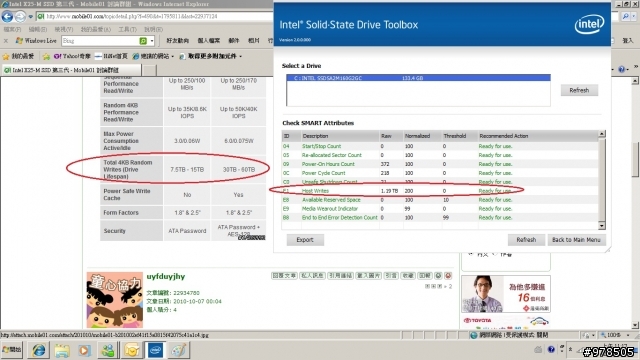This screenshot has height=360, width=640.
Task: Click the 私人訊息 button
Action: pos(312,276)
